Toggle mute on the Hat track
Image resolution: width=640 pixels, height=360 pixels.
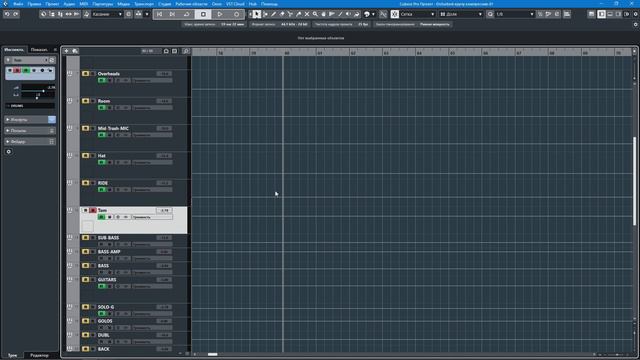point(85,156)
